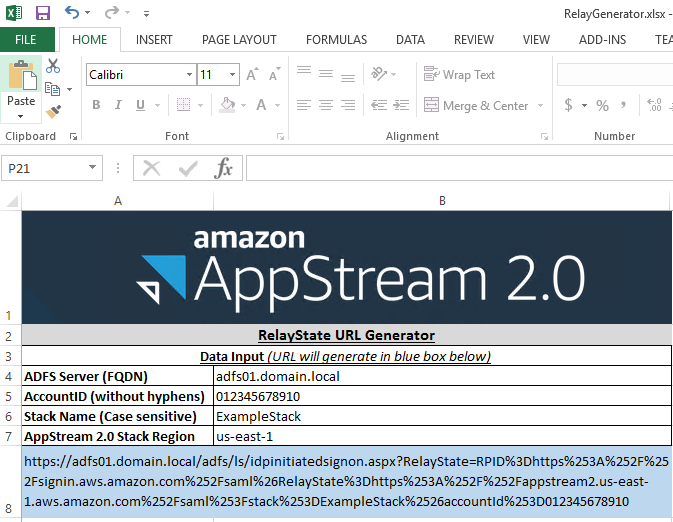Click Middle Align icon
The width and height of the screenshot is (673, 522).
(326, 74)
